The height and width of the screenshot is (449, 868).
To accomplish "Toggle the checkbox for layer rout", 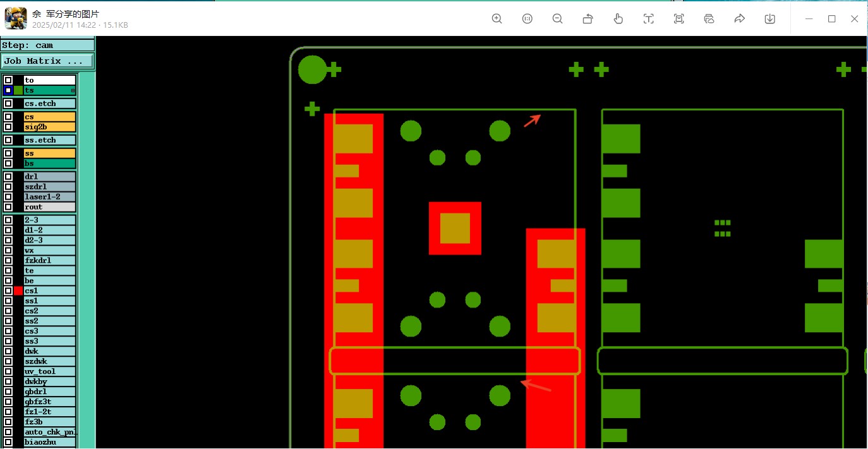I will click(8, 207).
